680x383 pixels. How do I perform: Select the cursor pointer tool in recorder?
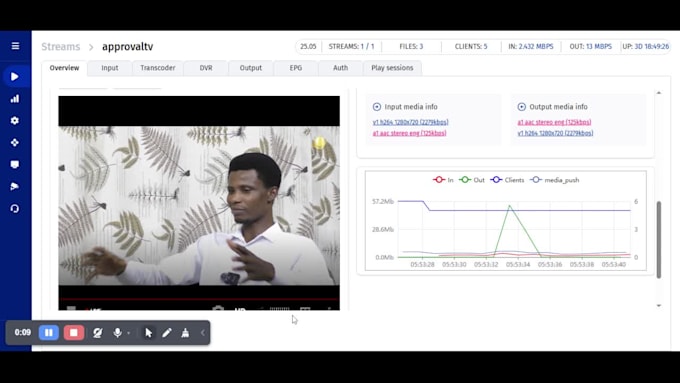[x=148, y=333]
